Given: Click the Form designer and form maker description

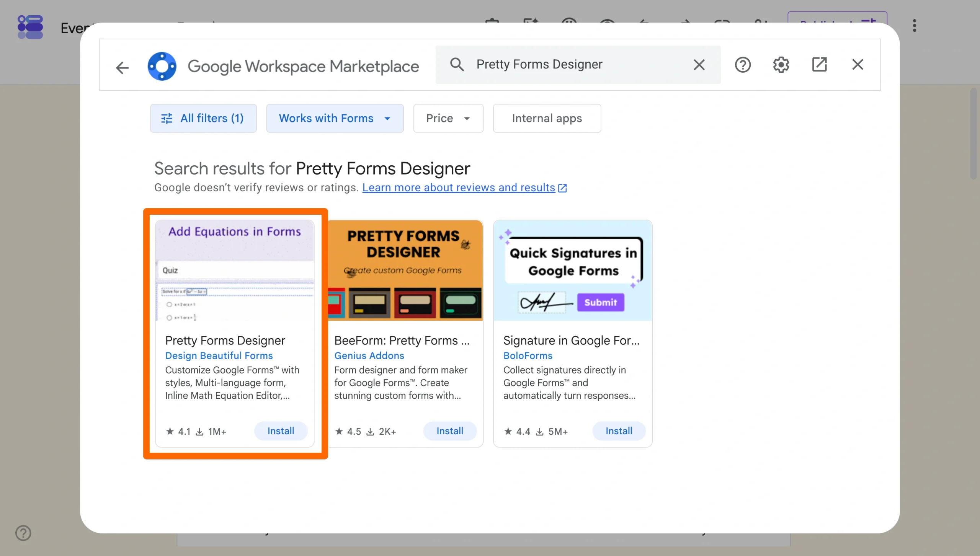Looking at the screenshot, I should 401,383.
